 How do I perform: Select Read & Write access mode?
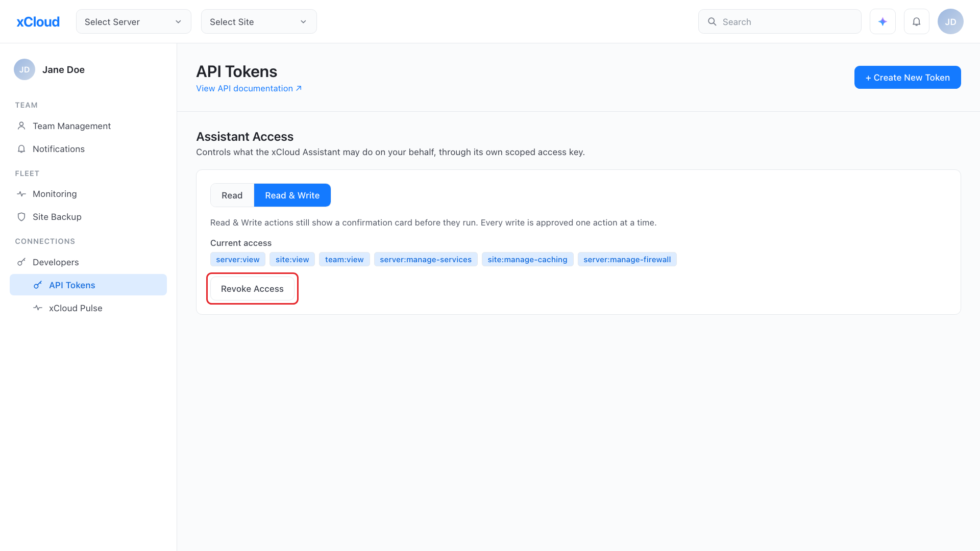pos(292,195)
